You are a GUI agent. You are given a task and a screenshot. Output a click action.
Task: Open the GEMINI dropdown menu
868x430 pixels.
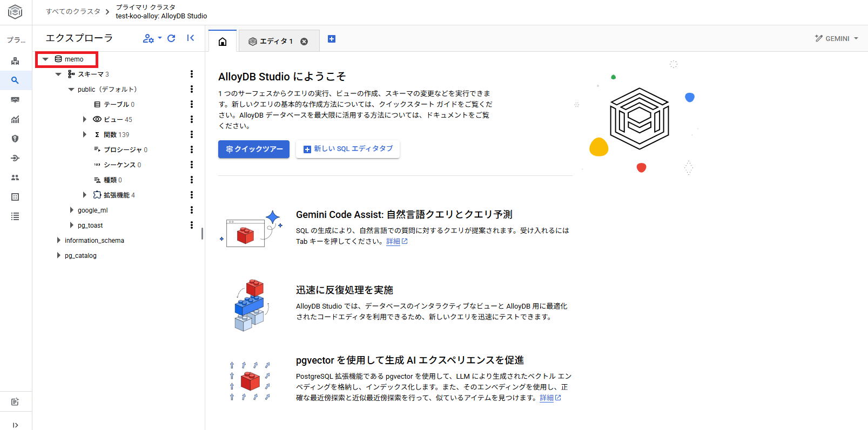click(836, 38)
